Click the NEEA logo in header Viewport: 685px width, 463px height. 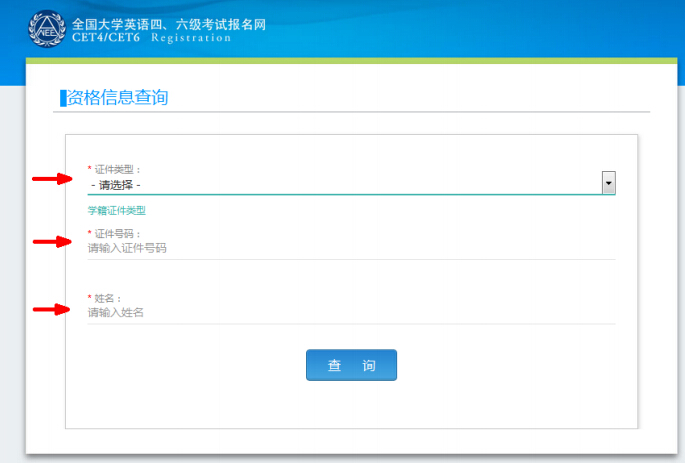tap(46, 29)
